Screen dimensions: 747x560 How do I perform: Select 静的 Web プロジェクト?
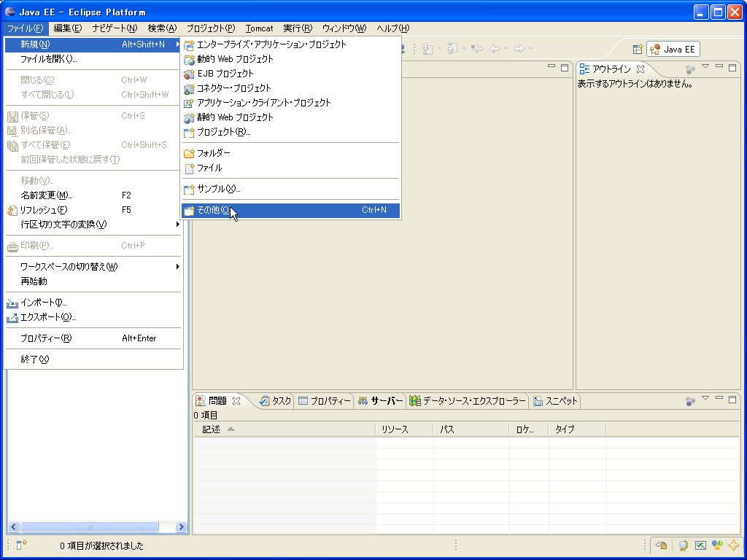(290, 117)
